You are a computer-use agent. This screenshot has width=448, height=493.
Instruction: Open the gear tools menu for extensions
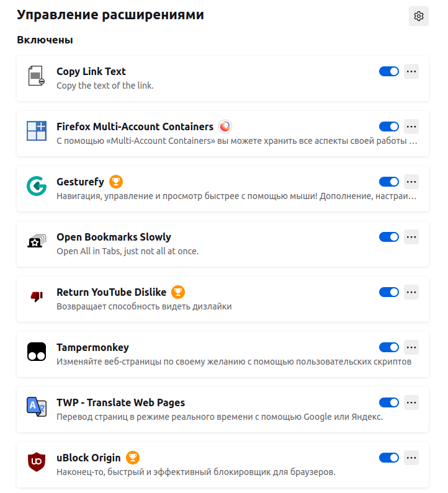[x=419, y=16]
